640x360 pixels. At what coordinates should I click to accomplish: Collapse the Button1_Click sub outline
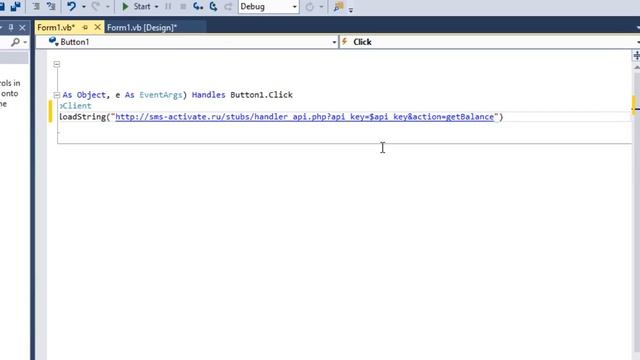point(57,95)
